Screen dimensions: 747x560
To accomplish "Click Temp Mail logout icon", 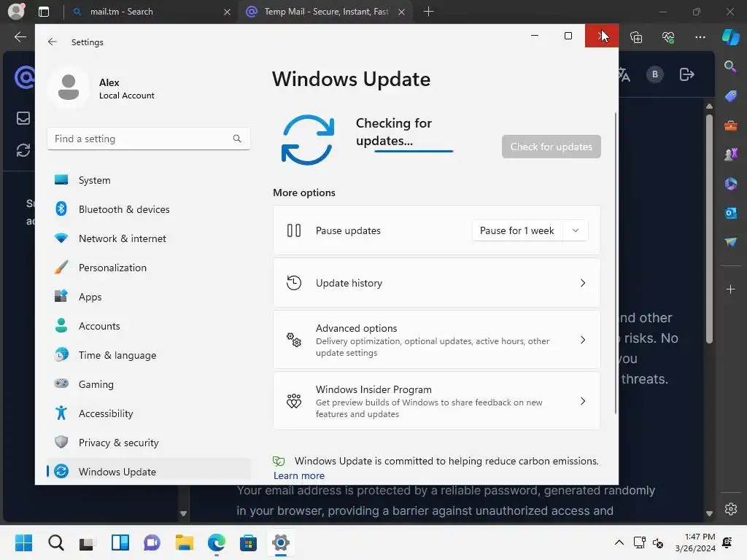I will [x=686, y=74].
